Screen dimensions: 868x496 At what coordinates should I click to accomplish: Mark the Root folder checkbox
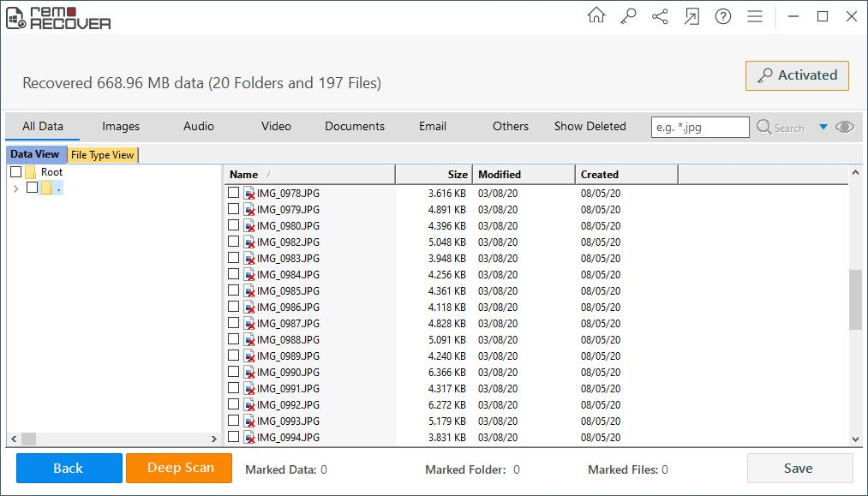coord(16,172)
